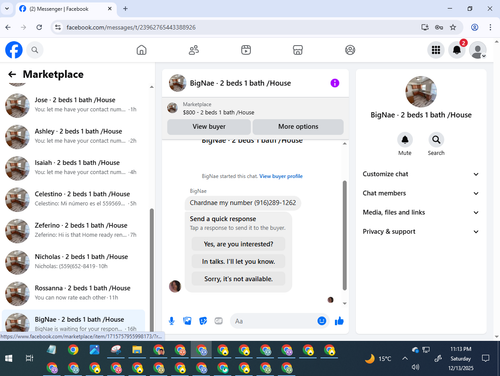Open the Facebook logo home link

coord(14,50)
